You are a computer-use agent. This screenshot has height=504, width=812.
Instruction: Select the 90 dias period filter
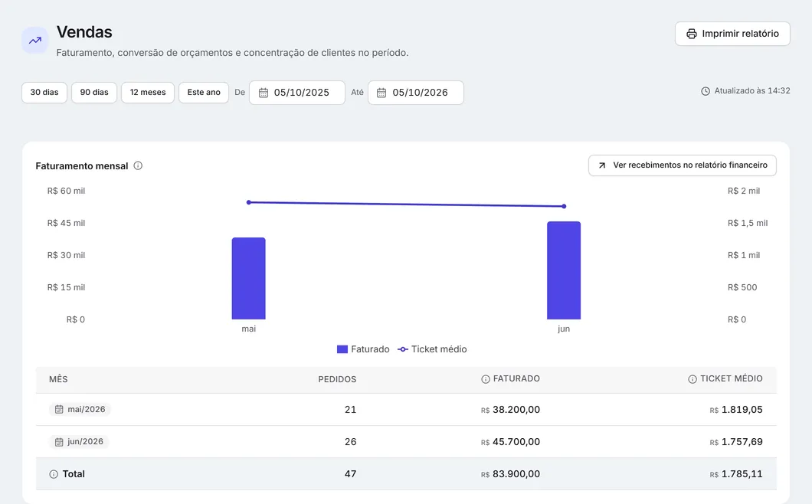click(x=94, y=93)
